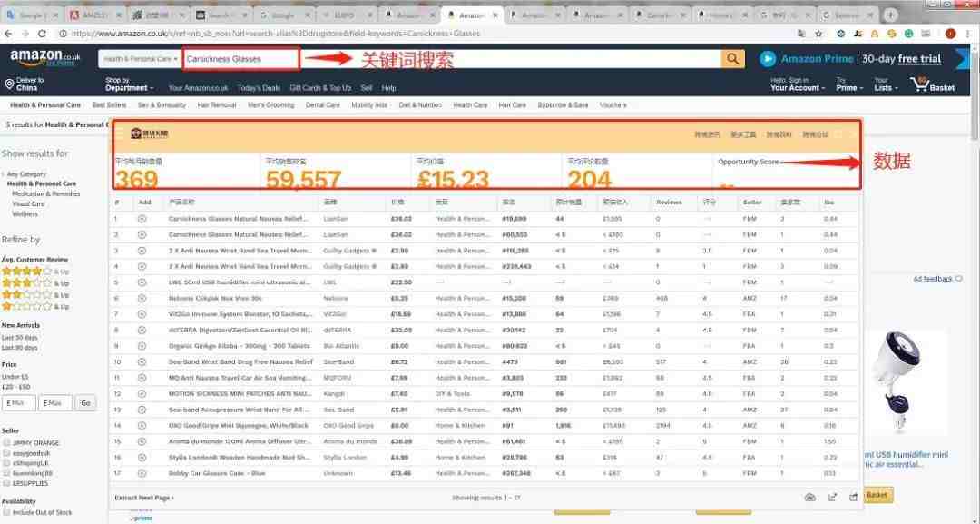This screenshot has height=524, width=980.
Task: Open a new browser tab with the plus icon
Action: point(891,15)
